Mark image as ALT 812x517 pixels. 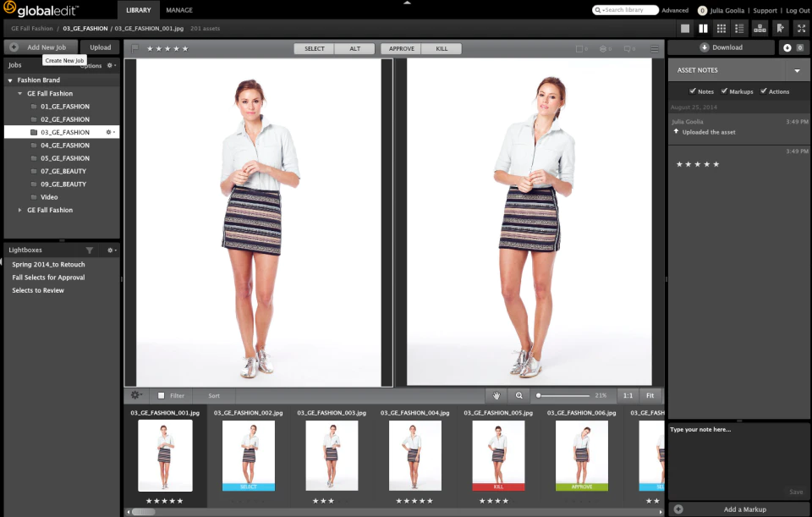click(x=354, y=49)
